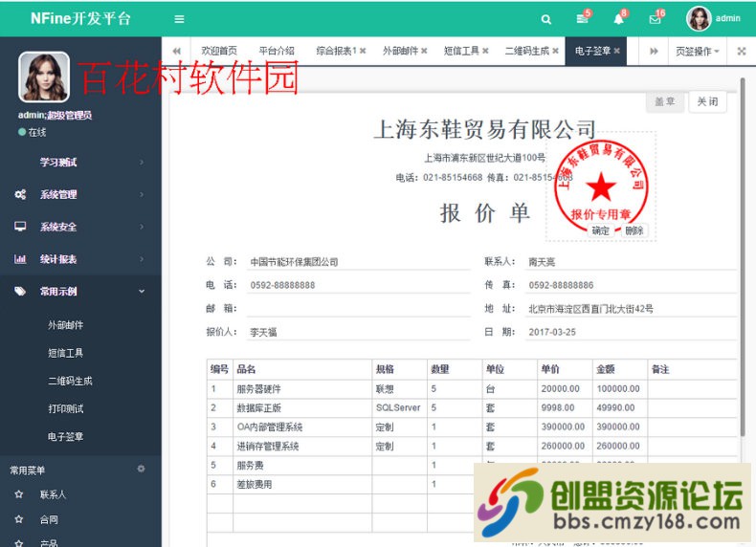
Task: Open 二维码生成 in sidebar submenu
Action: [71, 382]
